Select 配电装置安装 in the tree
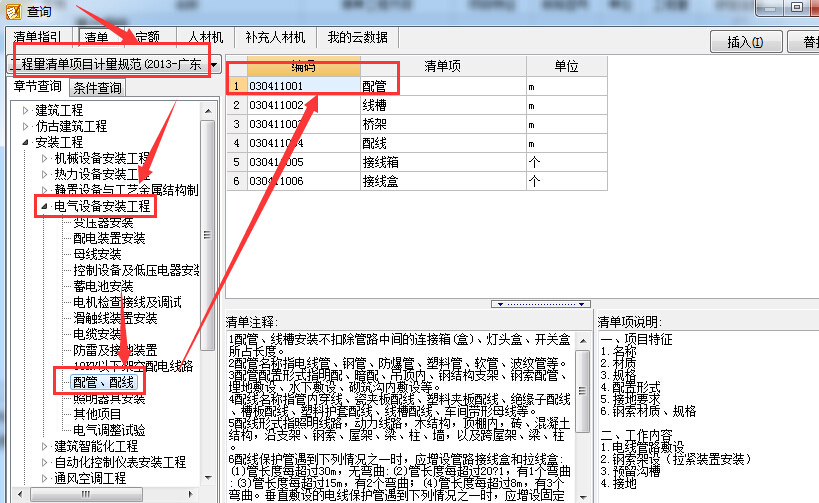This screenshot has height=503, width=819. click(109, 239)
